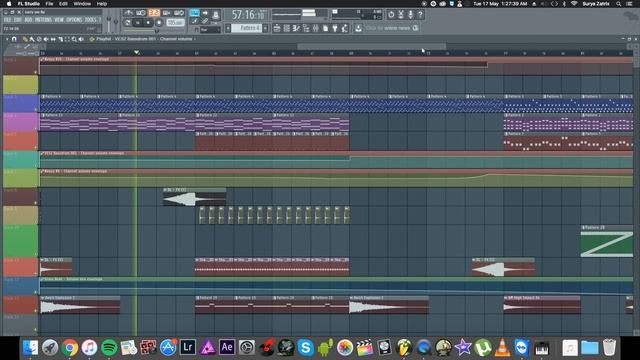Select the Slice tool in Playlist toolbar
Image resolution: width=640 pixels, height=360 pixels.
point(60,39)
